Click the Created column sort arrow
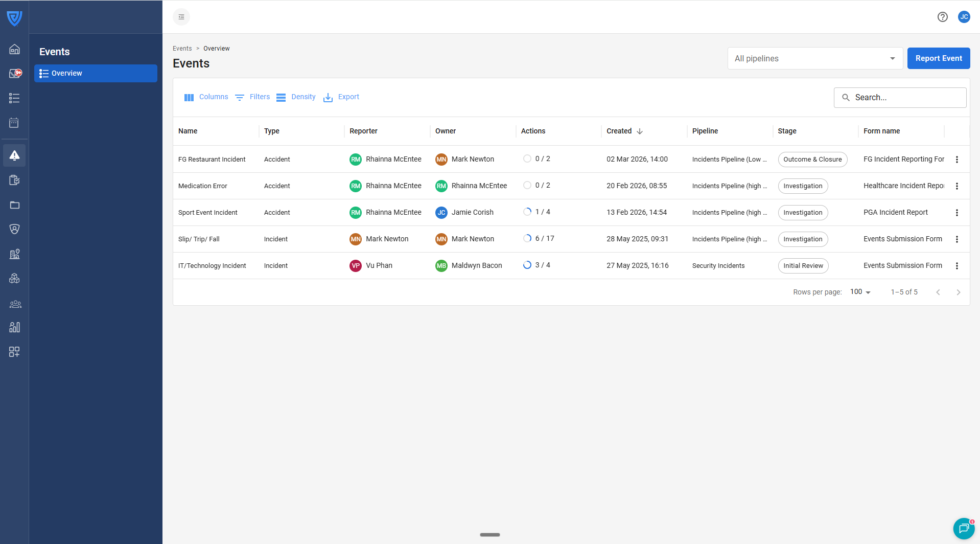 [640, 131]
